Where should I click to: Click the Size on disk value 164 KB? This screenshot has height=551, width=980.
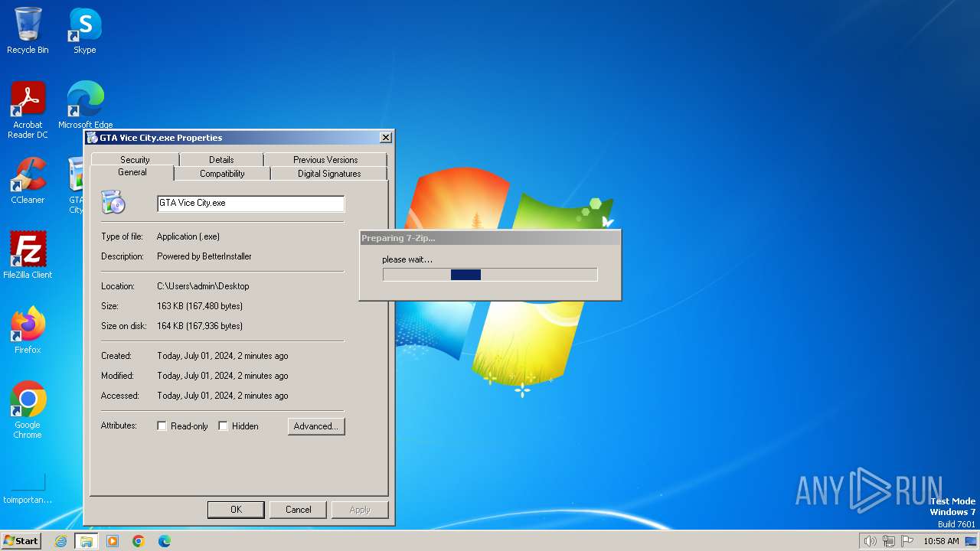tap(200, 326)
